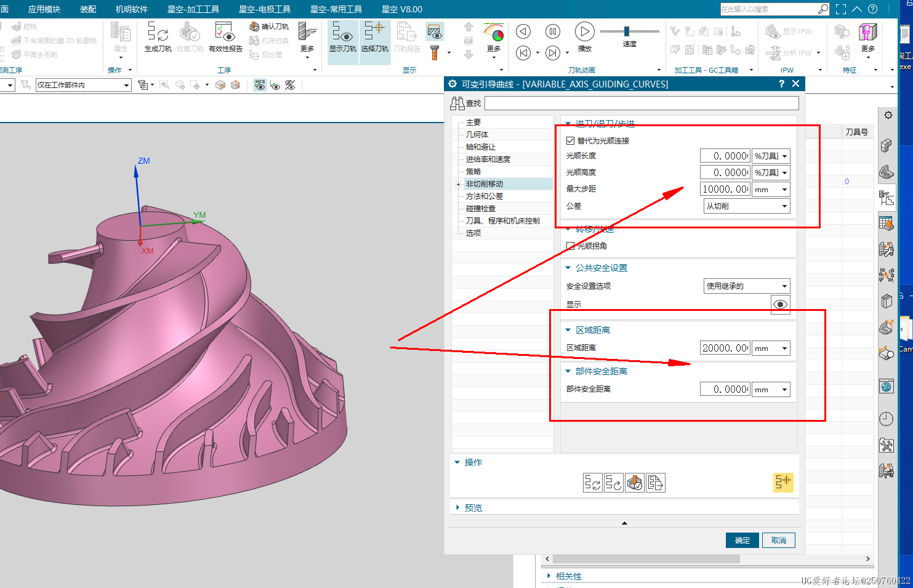Adjust the 速度 animation speed slider
The height and width of the screenshot is (588, 913).
pyautogui.click(x=627, y=31)
